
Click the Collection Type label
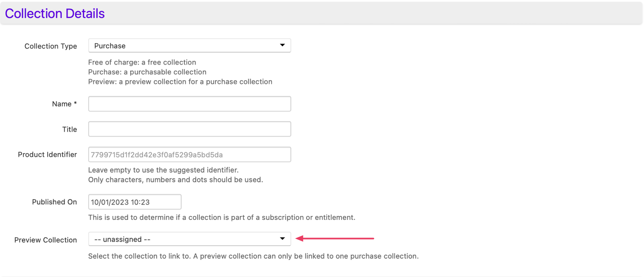51,46
